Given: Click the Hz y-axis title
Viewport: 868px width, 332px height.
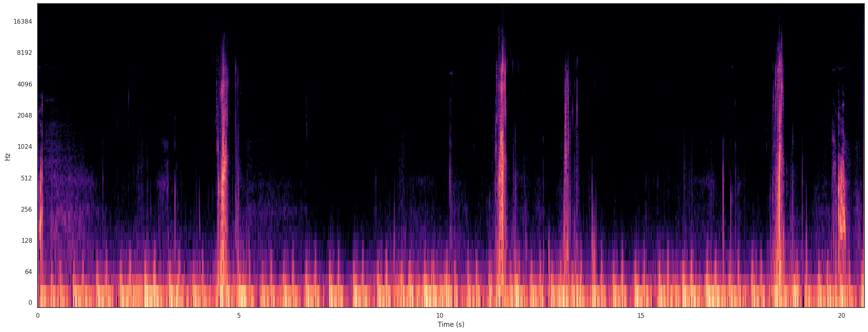Looking at the screenshot, I should (x=8, y=157).
